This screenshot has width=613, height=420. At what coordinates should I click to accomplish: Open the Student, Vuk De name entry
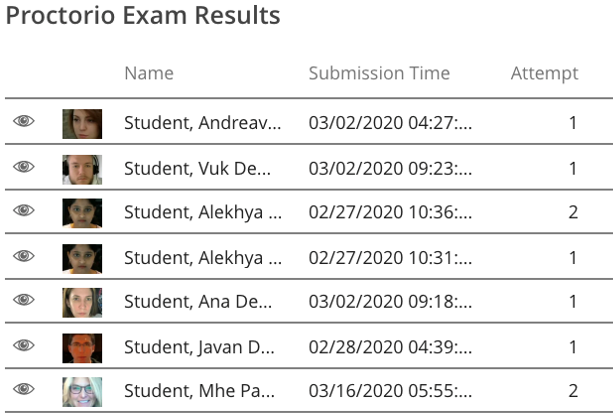[x=197, y=168]
